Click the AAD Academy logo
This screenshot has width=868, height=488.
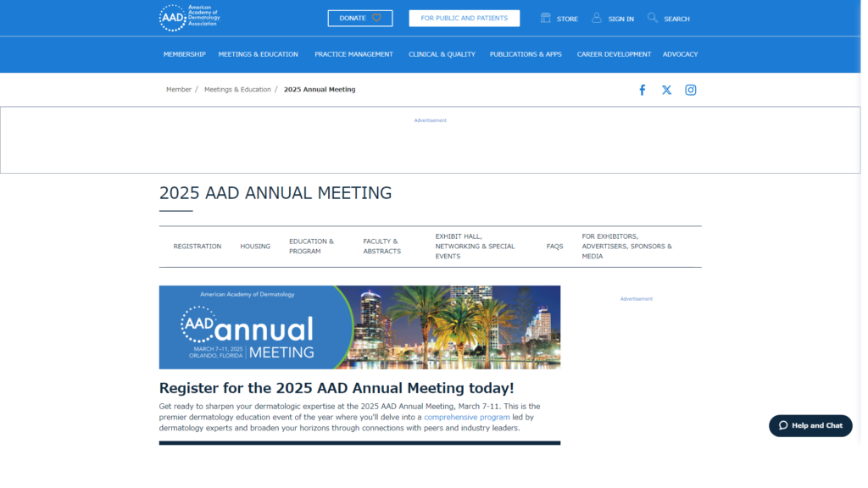188,17
